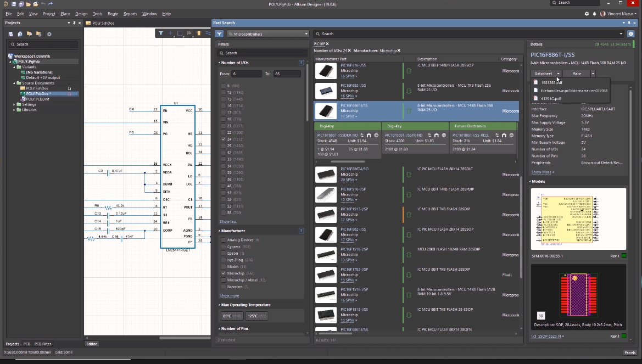Click the Save icon in the title bar

[14, 4]
